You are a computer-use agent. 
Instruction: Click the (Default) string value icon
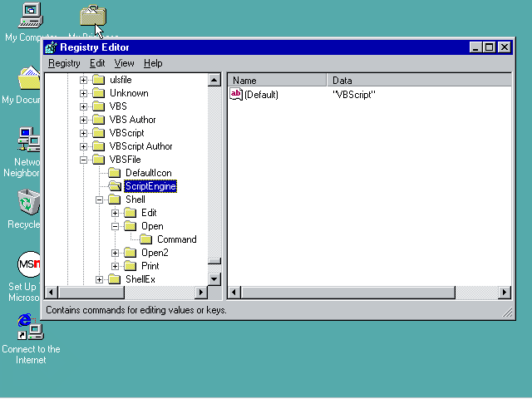pos(236,94)
